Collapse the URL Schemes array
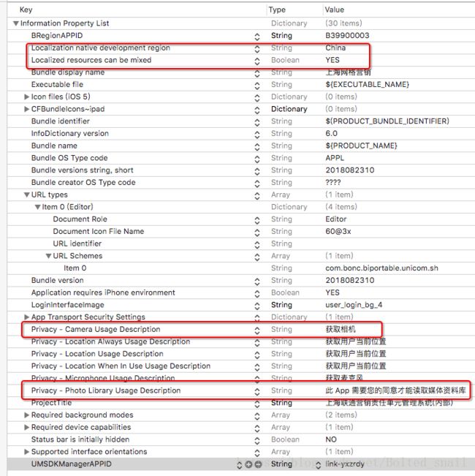 pyautogui.click(x=48, y=256)
